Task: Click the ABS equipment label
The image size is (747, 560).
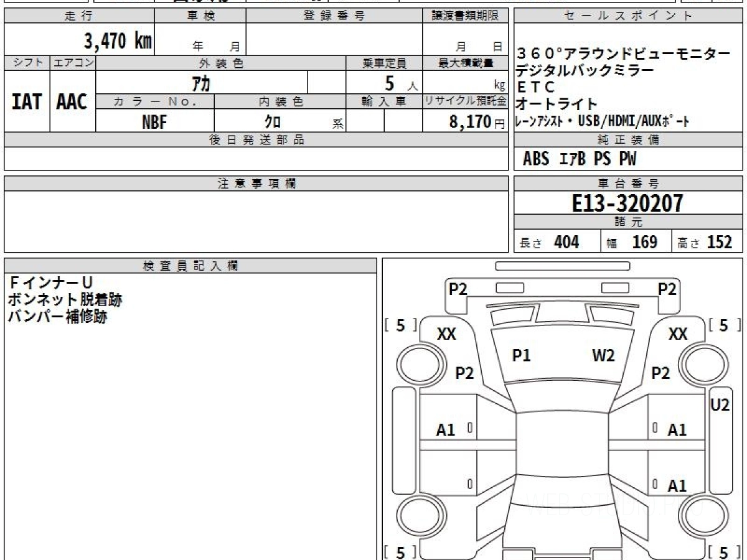Action: (536, 159)
